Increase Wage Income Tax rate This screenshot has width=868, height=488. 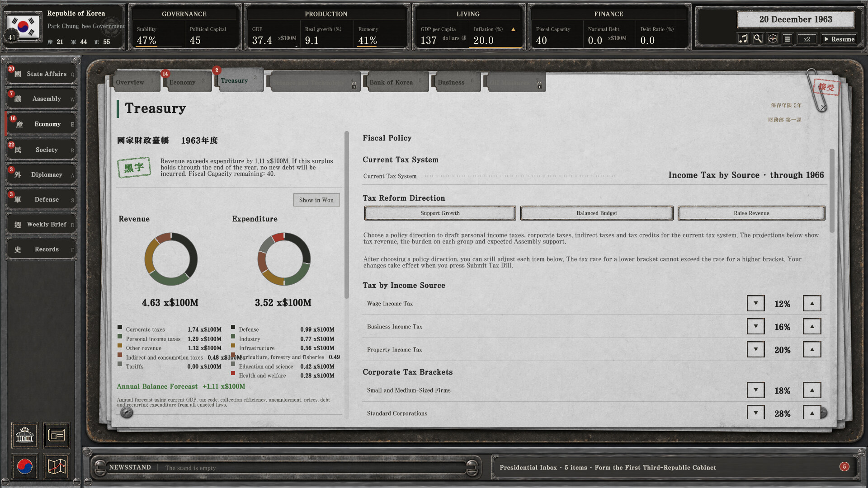(812, 304)
